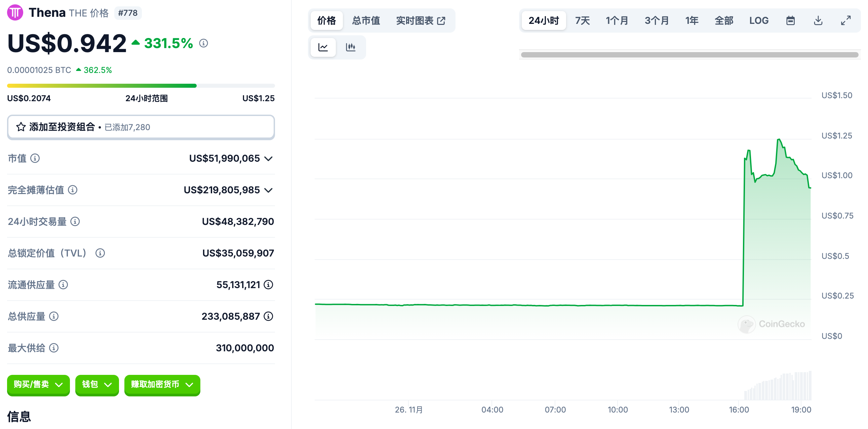The height and width of the screenshot is (429, 868).
Task: Click the chart range navigator scrollbar
Action: point(689,54)
